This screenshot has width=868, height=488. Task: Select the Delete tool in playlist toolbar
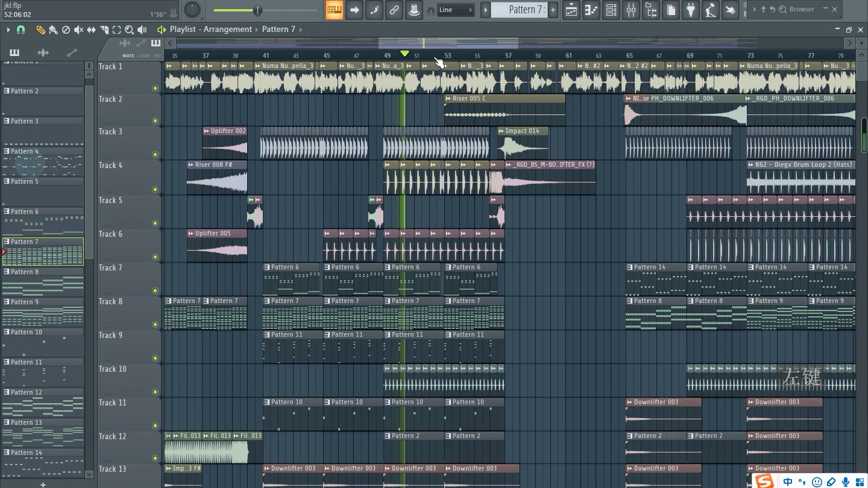coord(66,30)
